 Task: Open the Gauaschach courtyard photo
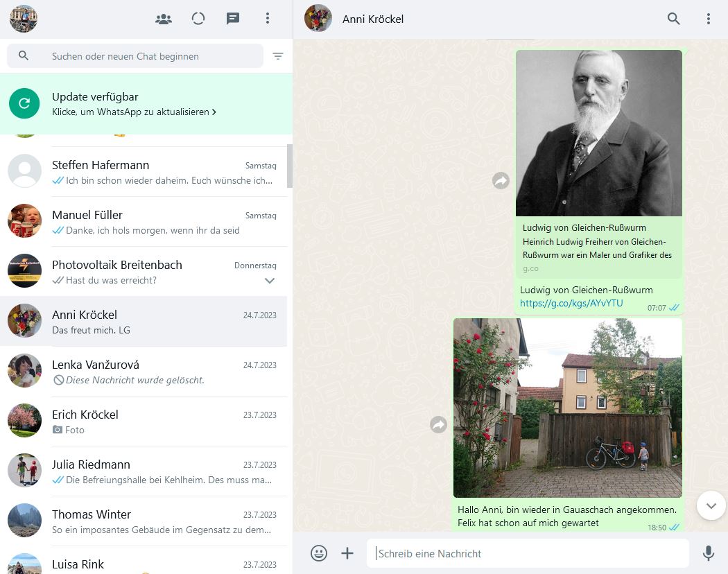pos(568,408)
